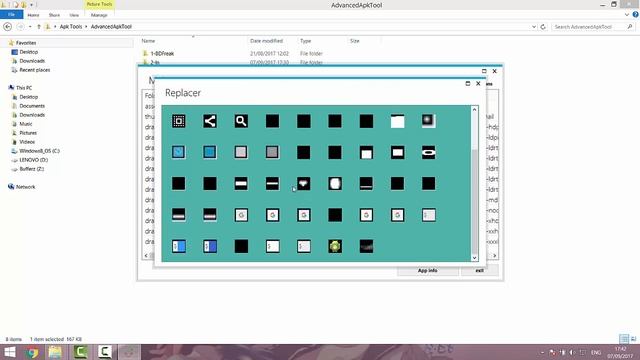This screenshot has width=640, height=360.
Task: Open Windows8_OS (C:) drive
Action: click(x=40, y=151)
